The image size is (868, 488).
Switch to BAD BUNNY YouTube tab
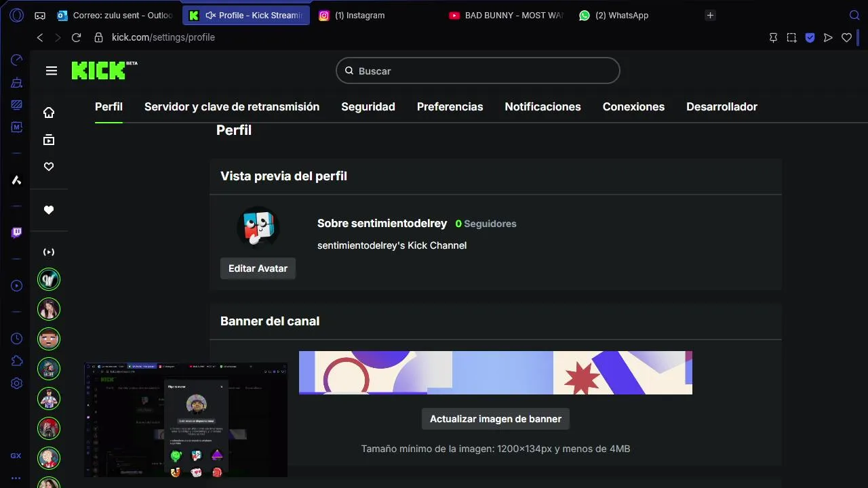tap(506, 15)
